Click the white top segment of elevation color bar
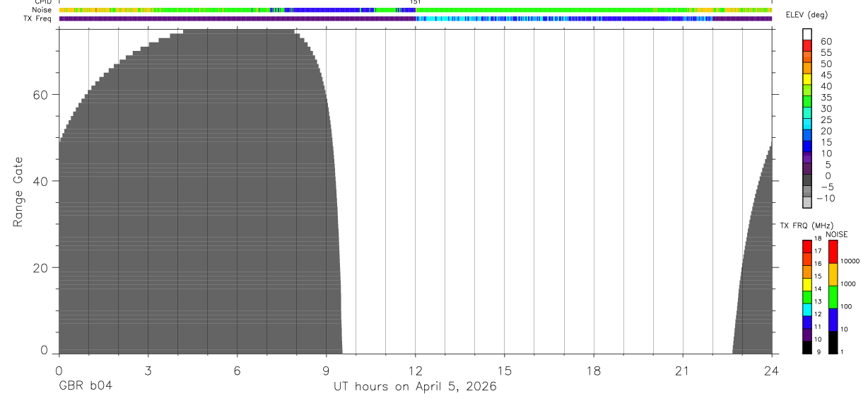This screenshot has height=401, width=868. click(x=807, y=33)
